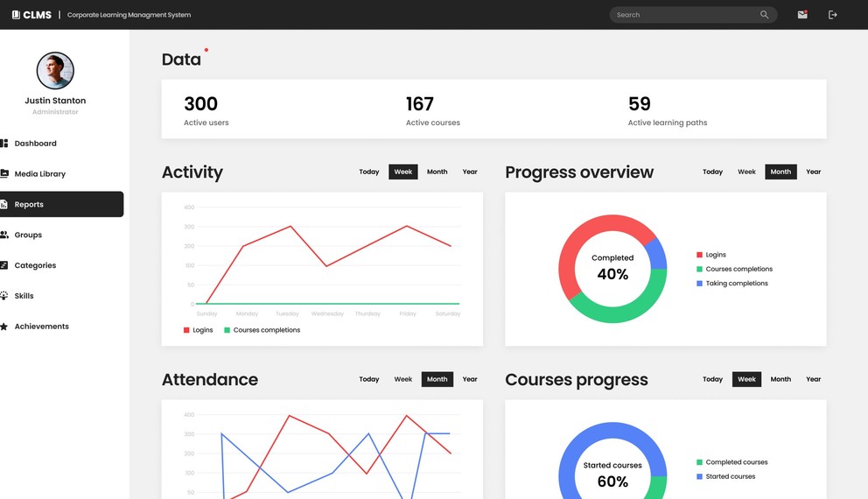The height and width of the screenshot is (499, 868).
Task: Select Today in Progress overview
Action: [712, 172]
